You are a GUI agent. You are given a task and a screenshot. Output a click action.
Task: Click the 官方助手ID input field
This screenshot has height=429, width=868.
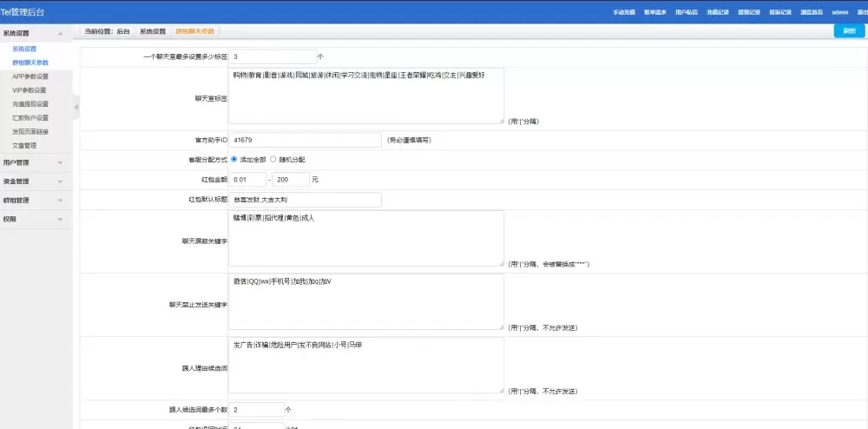click(x=306, y=139)
